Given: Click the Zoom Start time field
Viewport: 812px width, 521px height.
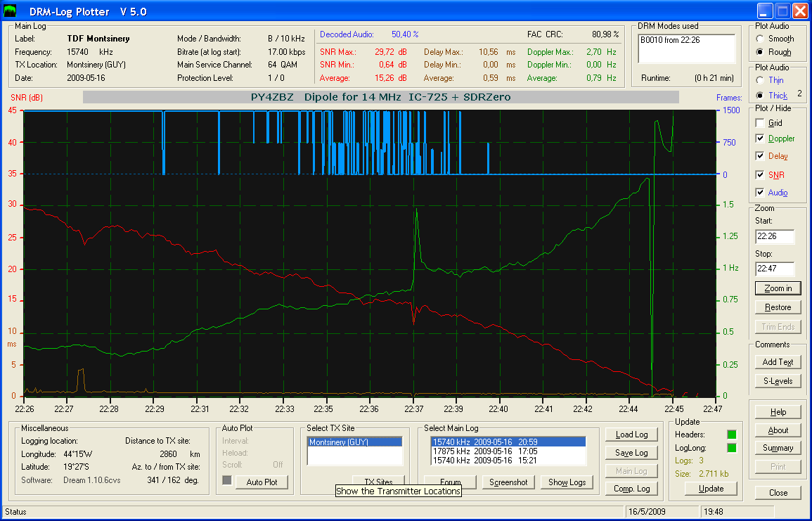Looking at the screenshot, I should (x=775, y=237).
